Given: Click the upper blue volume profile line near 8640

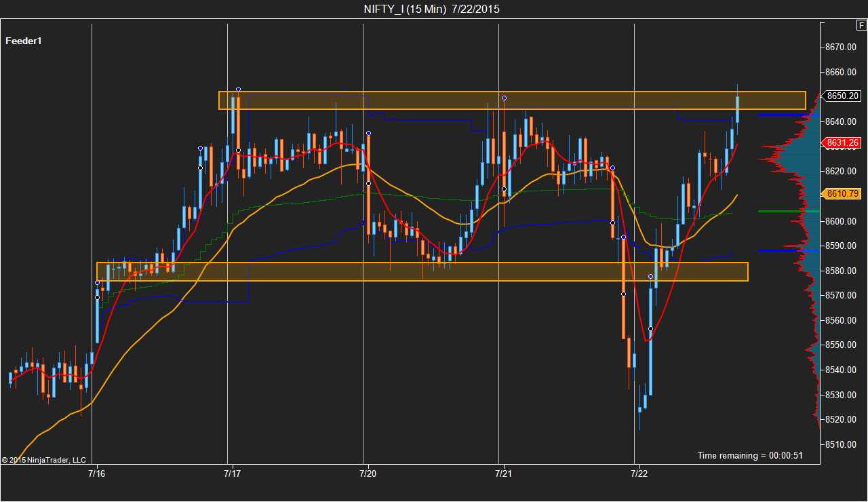Looking at the screenshot, I should [789, 115].
